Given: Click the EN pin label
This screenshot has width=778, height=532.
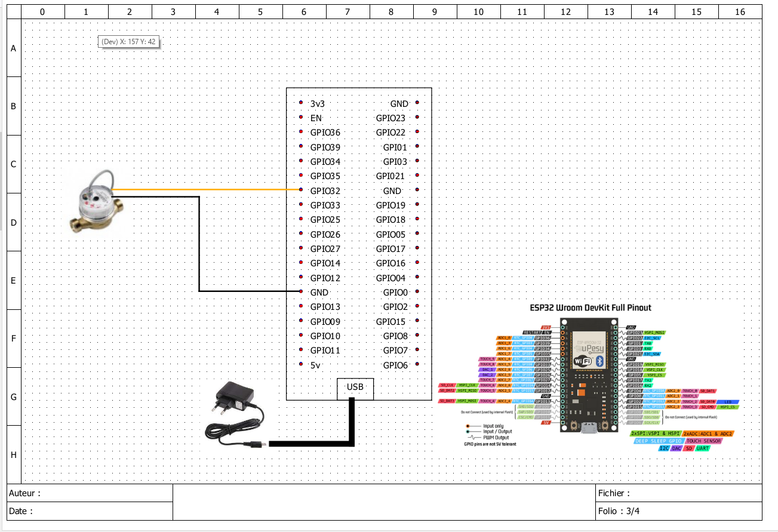Looking at the screenshot, I should (316, 118).
